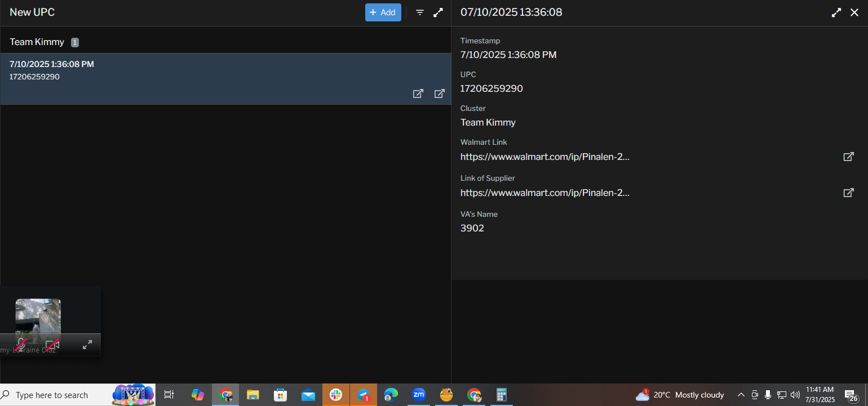
Task: Close the record detail panel
Action: tap(854, 12)
